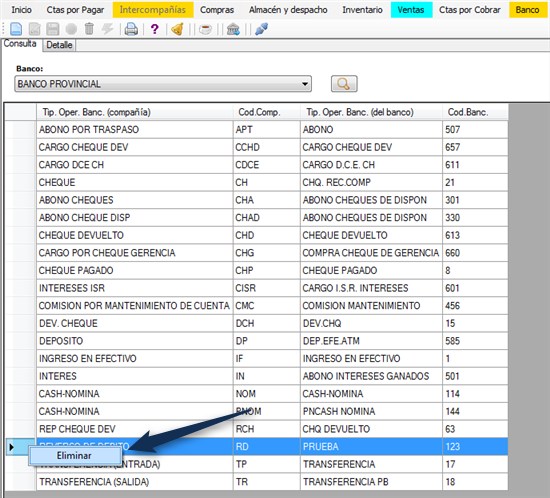Select the INTERES cell

(x=135, y=376)
